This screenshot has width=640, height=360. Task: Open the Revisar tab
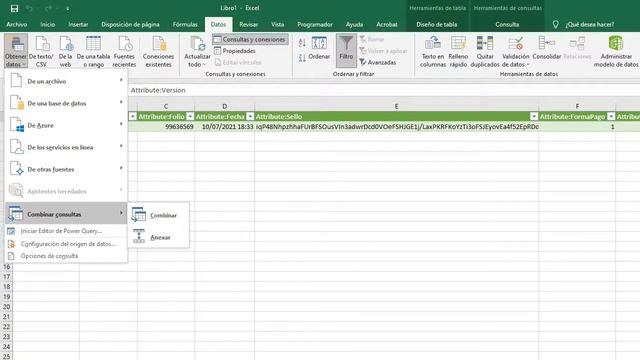248,24
